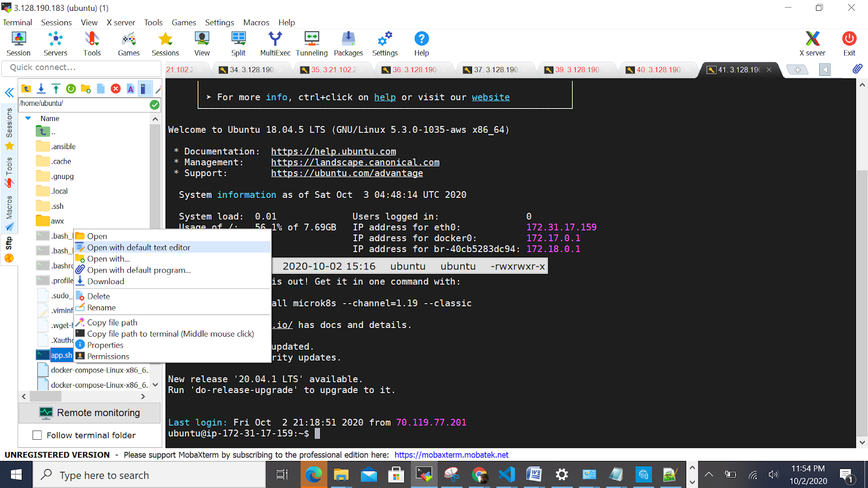Viewport: 868px width, 488px height.
Task: Choose 'Open with default text editor'
Action: tap(173, 247)
